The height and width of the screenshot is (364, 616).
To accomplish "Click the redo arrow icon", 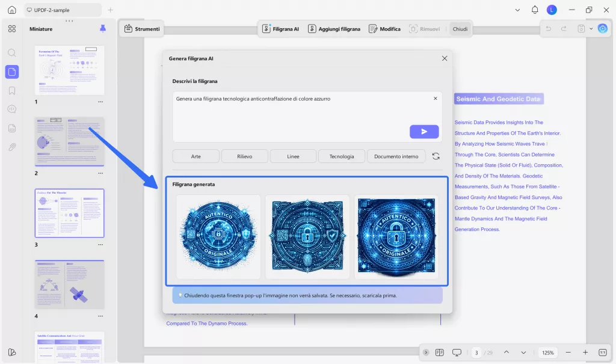I will coord(564,29).
